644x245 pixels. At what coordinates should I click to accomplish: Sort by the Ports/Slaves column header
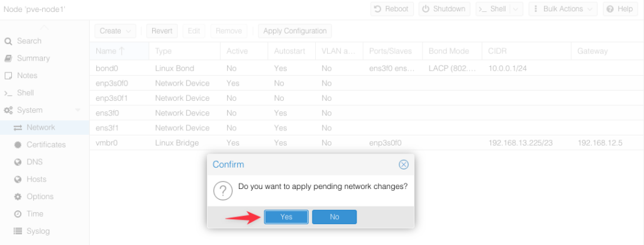coord(392,52)
